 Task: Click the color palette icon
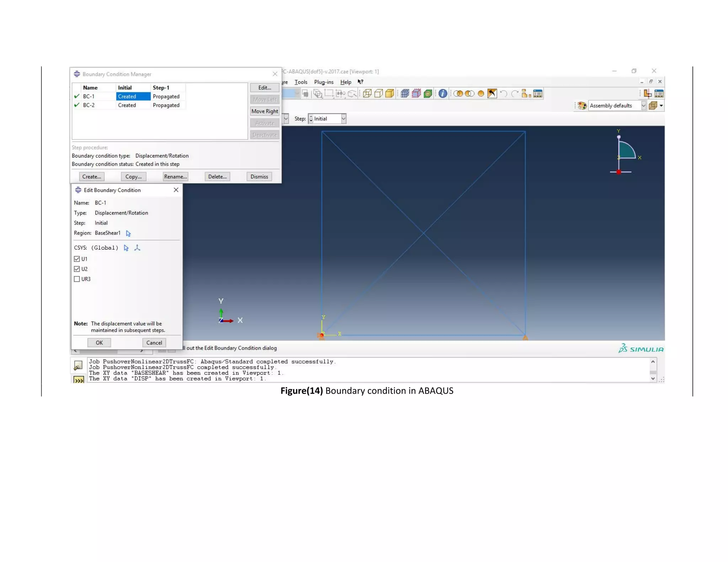(x=582, y=106)
